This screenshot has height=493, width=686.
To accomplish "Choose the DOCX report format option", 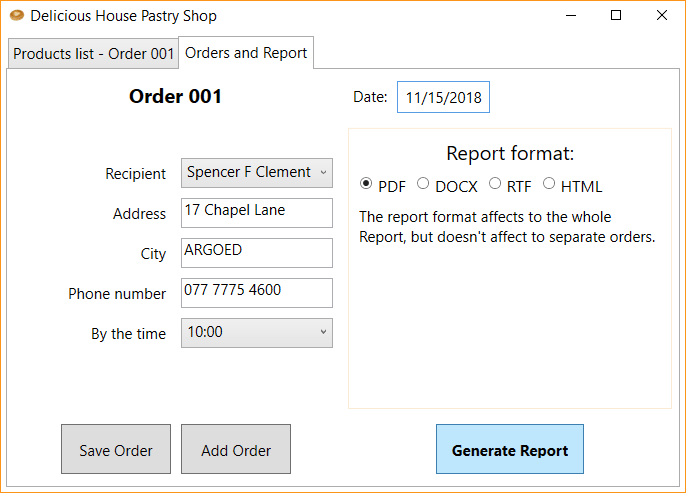I will click(423, 185).
